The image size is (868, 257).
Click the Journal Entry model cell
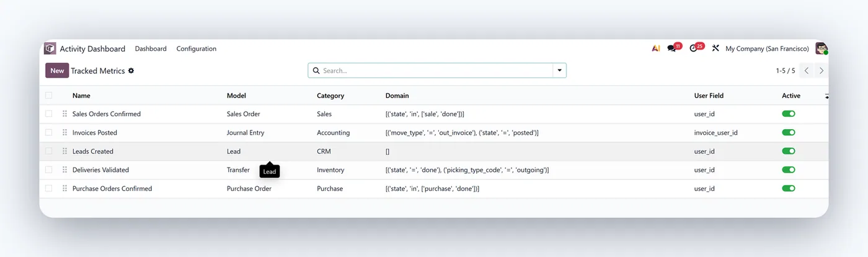tap(246, 133)
